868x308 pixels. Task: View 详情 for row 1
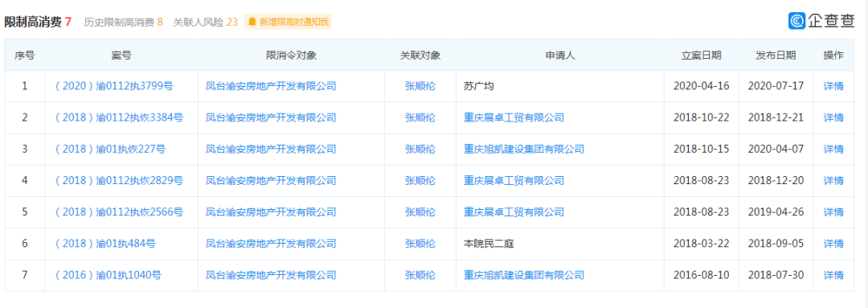click(833, 86)
